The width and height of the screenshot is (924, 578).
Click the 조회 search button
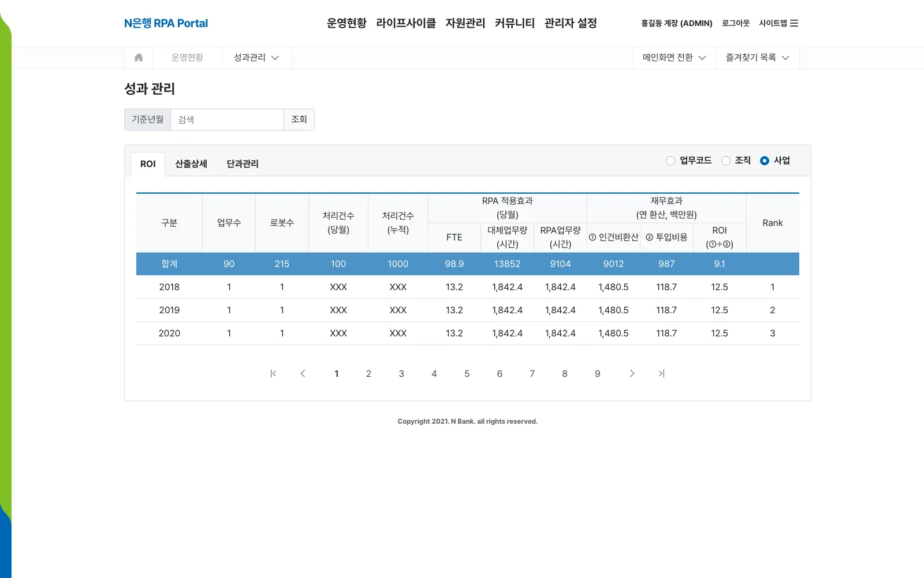click(x=299, y=120)
